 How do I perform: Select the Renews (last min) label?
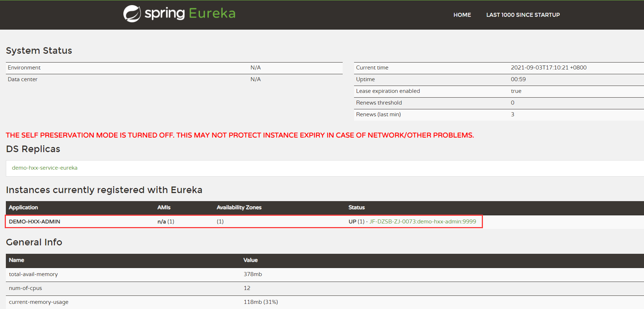click(x=379, y=114)
